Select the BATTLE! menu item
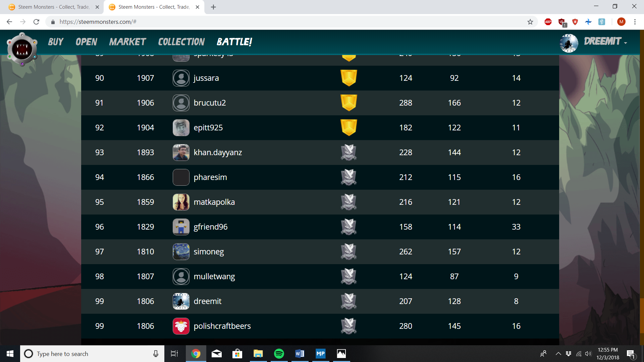 click(234, 42)
